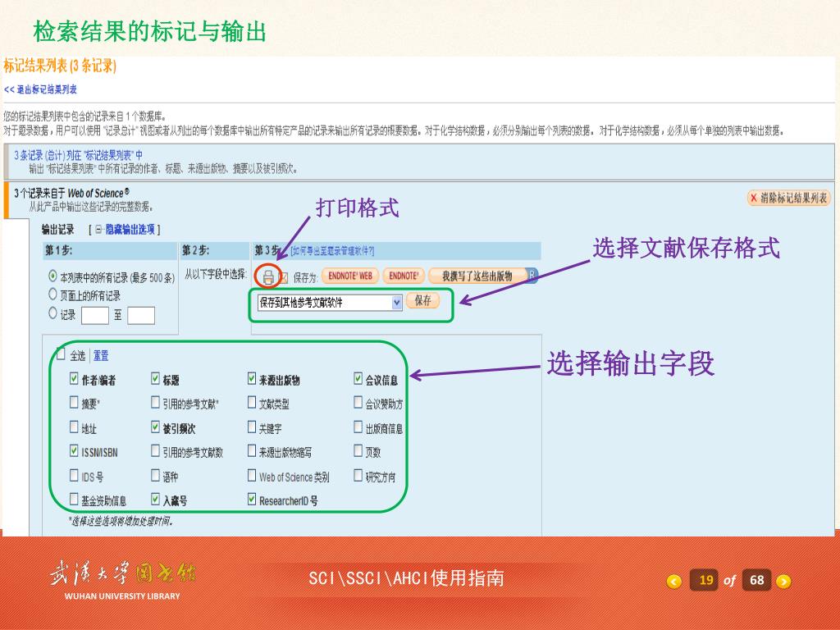Check the 关键字 checkbox
This screenshot has height=630, width=840.
252,427
